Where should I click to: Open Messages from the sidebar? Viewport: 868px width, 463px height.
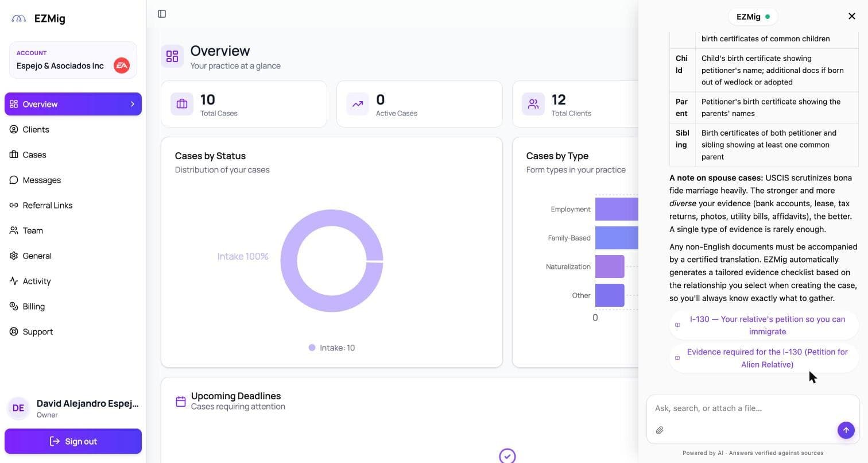[73, 180]
